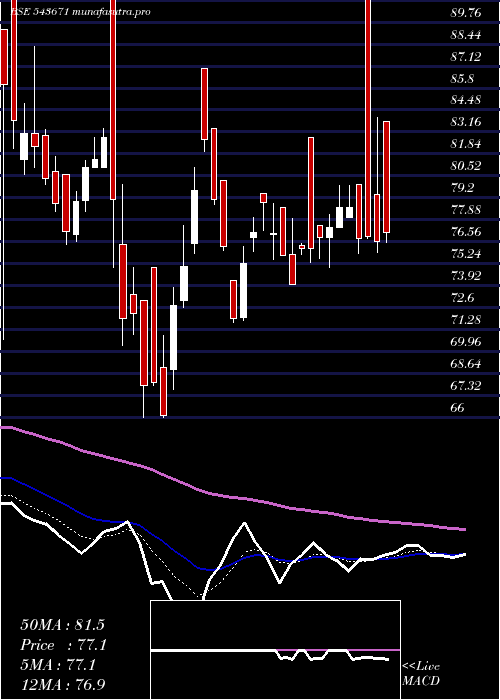Image resolution: width=500 pixels, height=700 pixels.
Task: Click the 84.48 price axis label
Action: click(x=466, y=100)
